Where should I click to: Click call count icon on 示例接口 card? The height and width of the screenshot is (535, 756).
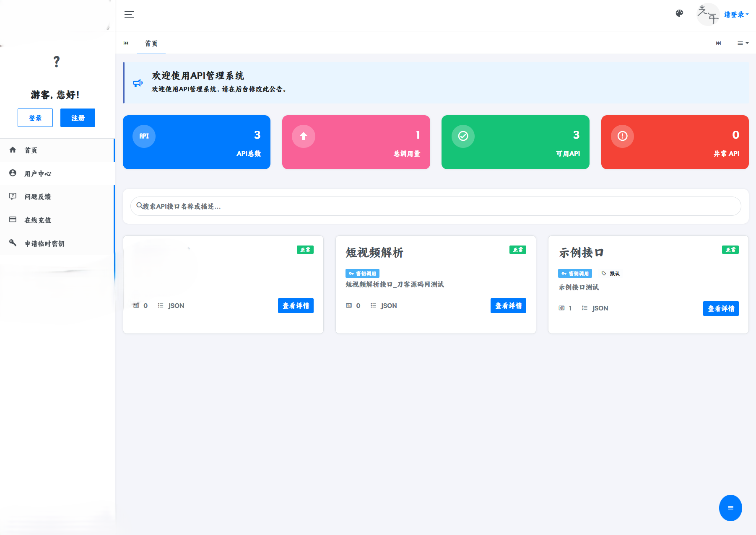(561, 308)
